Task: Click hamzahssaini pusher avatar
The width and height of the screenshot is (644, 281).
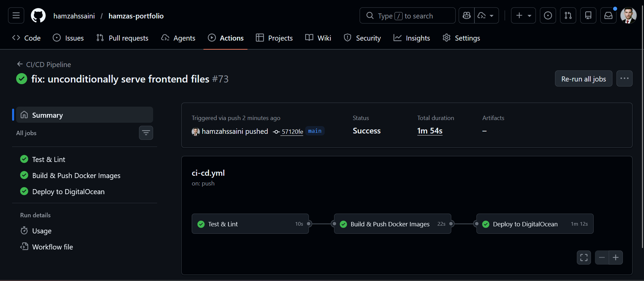Action: pos(196,131)
